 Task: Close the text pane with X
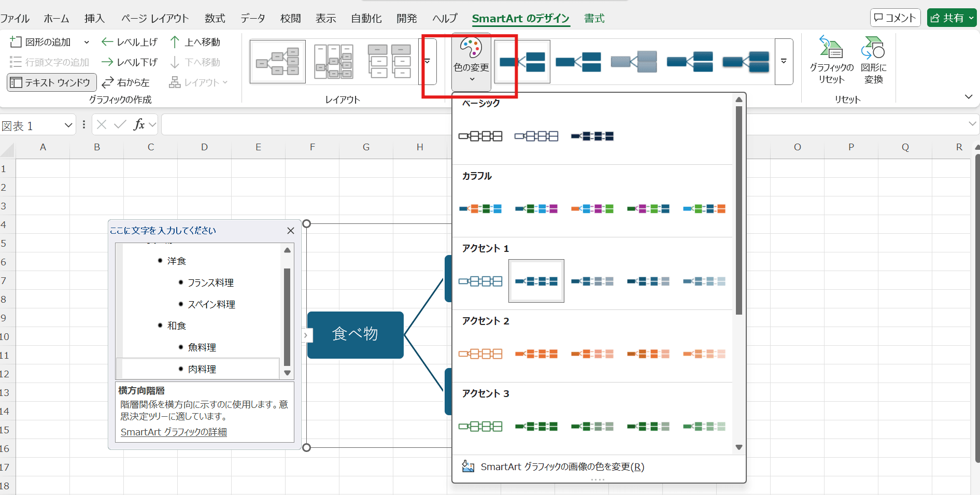coord(291,231)
